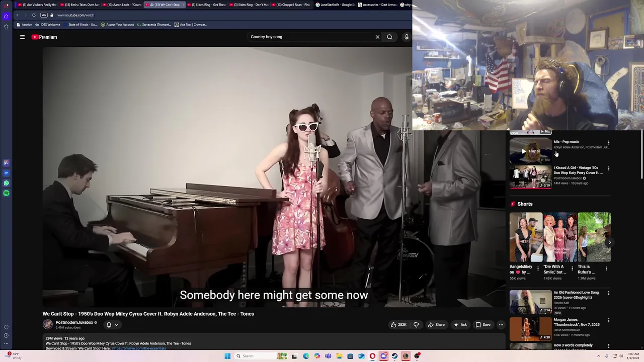Clear the search box text
The height and width of the screenshot is (362, 644).
point(377,37)
